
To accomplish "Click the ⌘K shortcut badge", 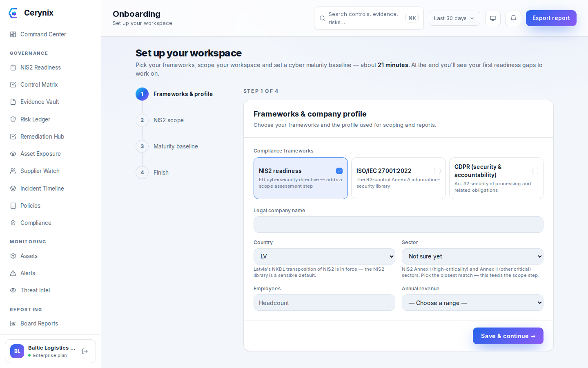I will [412, 18].
